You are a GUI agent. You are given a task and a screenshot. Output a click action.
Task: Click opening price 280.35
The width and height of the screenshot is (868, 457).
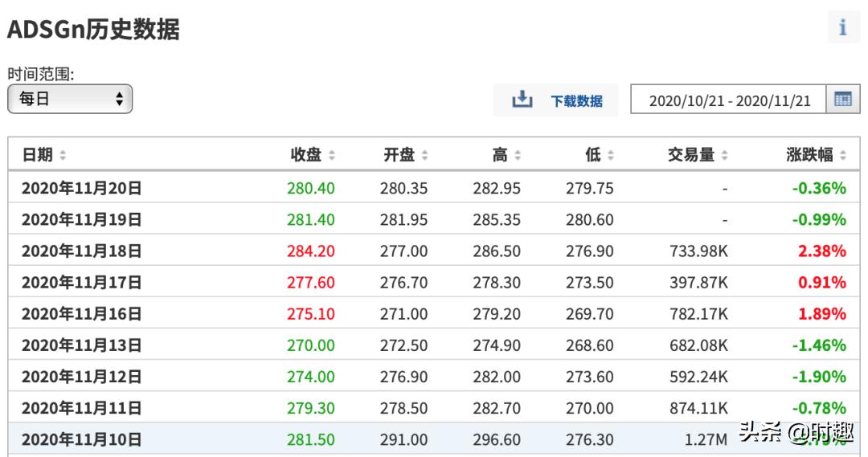coord(403,188)
